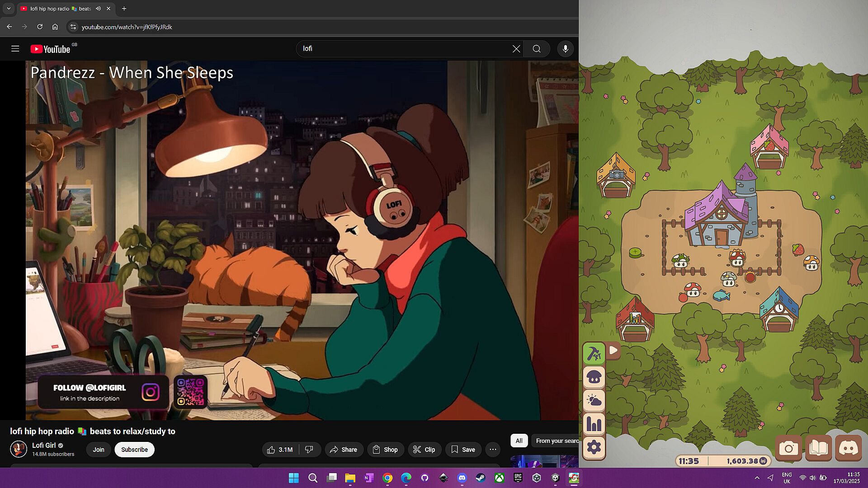The image size is (868, 488).
Task: Open the weather settings icon
Action: (594, 400)
